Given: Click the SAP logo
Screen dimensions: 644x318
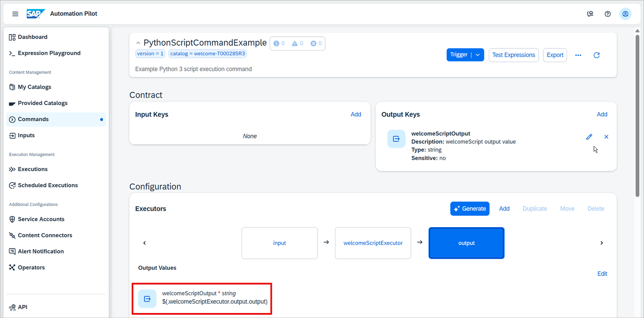Looking at the screenshot, I should [36, 14].
